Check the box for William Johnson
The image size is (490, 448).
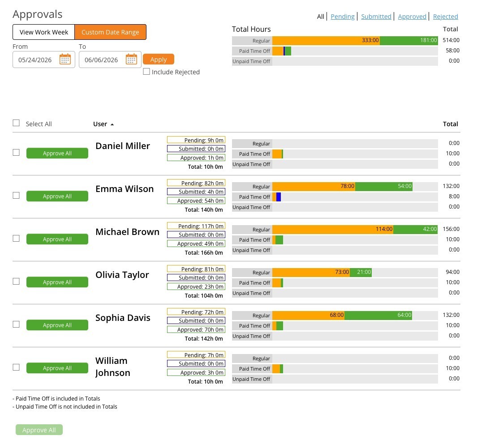pos(16,367)
